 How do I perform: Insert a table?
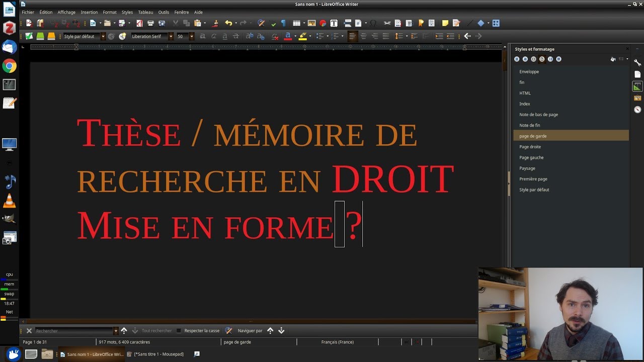click(x=296, y=23)
